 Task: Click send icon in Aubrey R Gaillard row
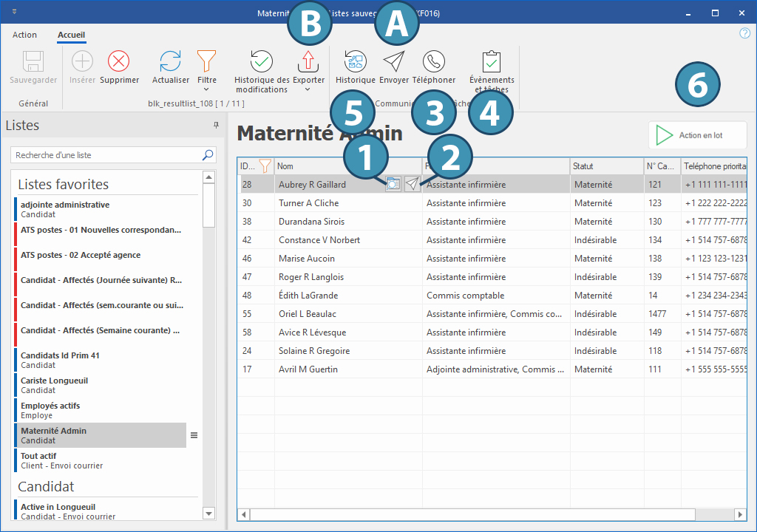tap(412, 185)
